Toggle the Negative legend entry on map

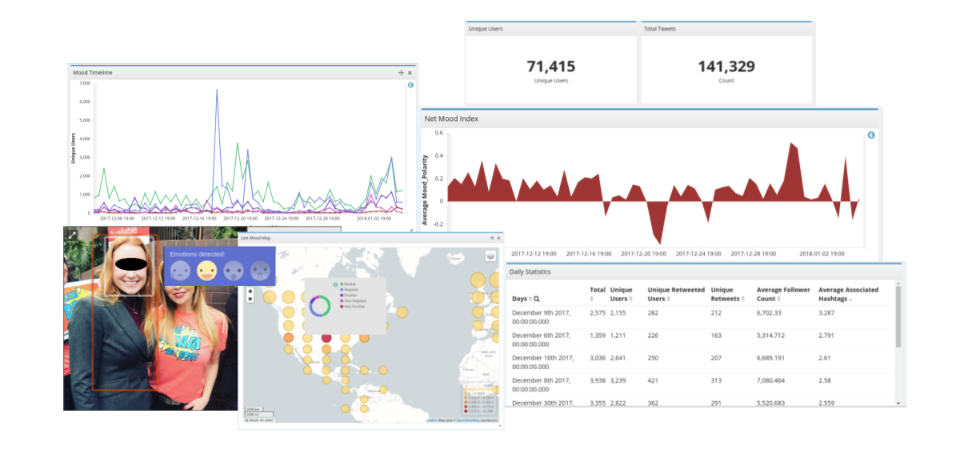350,289
